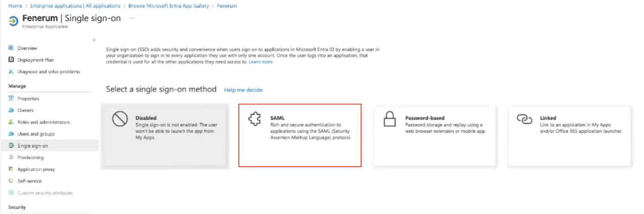The image size is (644, 214).
Task: Collapse the left navigation menu chevron
Action: [94, 40]
